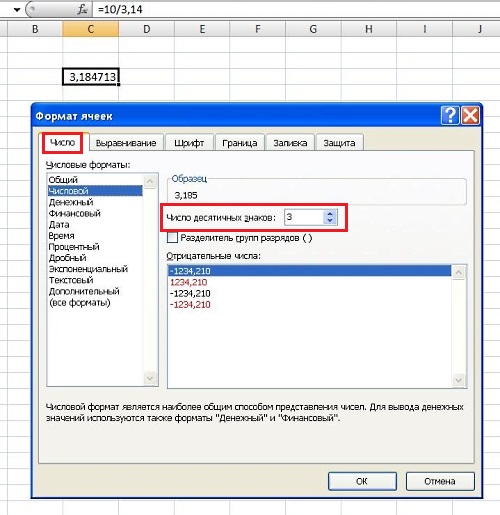Image resolution: width=500 pixels, height=515 pixels.
Task: Enable Разделитель групп разрядов checkbox
Action: [172, 238]
